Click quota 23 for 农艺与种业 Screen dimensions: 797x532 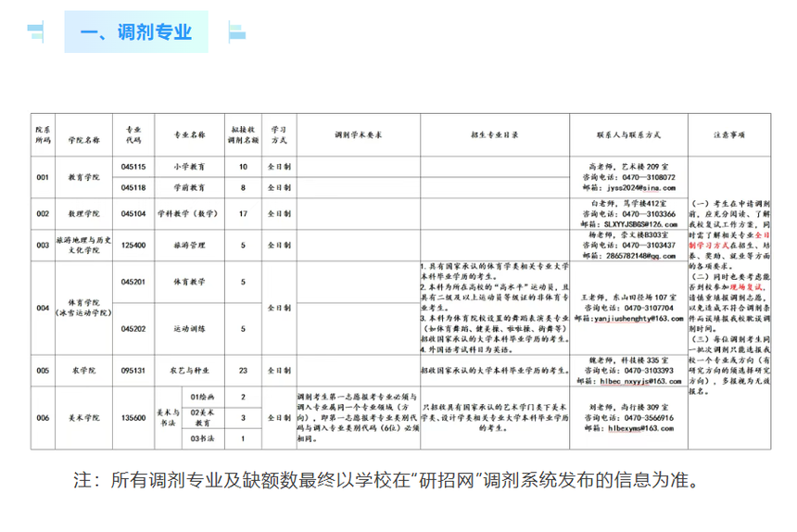click(x=243, y=371)
